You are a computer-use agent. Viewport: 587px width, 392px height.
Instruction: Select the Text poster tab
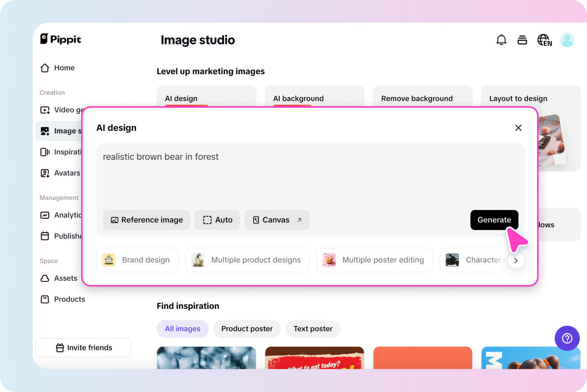click(x=313, y=329)
